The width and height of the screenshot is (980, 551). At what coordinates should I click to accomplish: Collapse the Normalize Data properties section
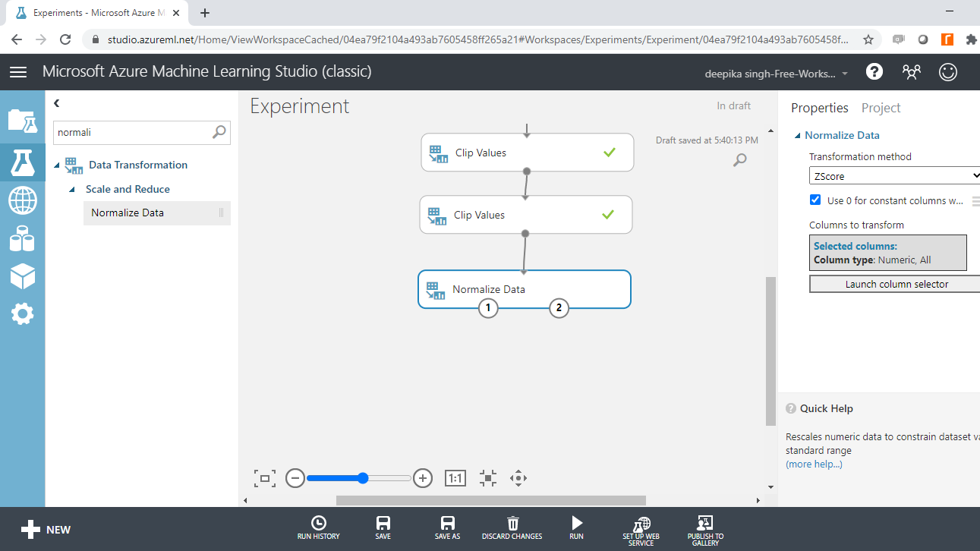797,136
